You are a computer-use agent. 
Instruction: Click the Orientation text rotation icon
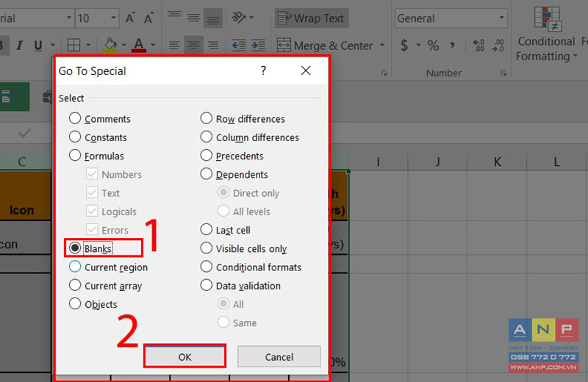239,18
